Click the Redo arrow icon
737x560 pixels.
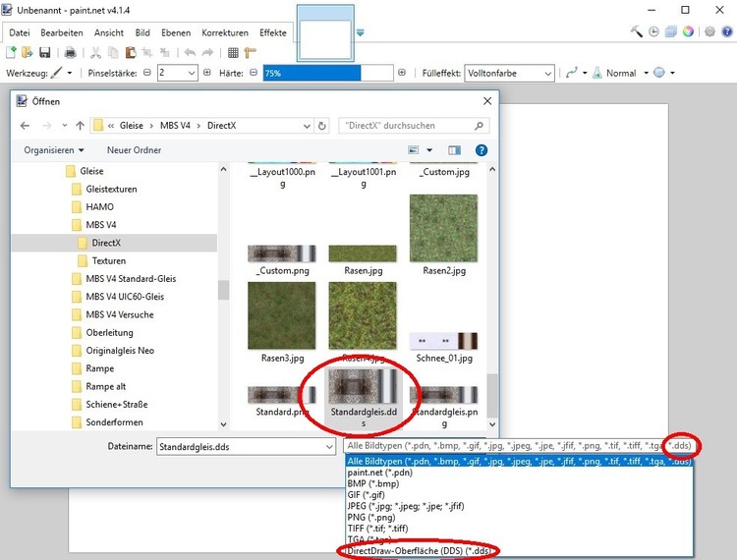pyautogui.click(x=207, y=53)
